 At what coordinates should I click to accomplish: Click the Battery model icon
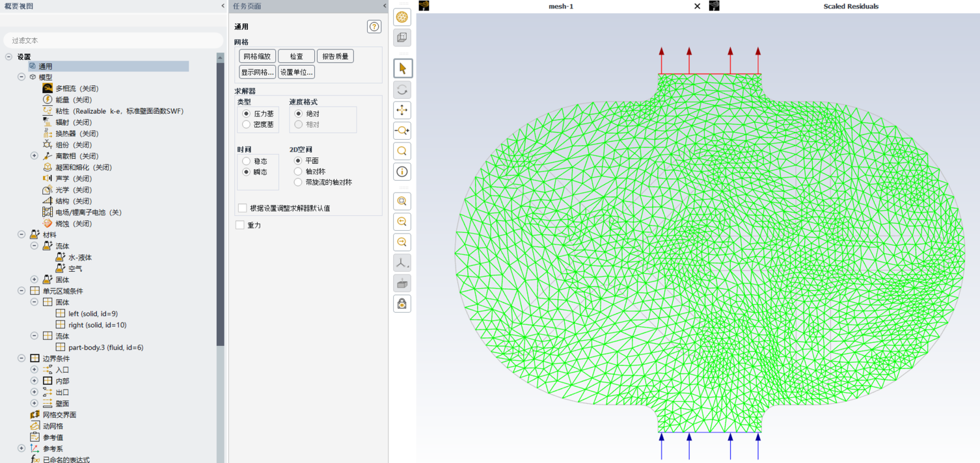(x=48, y=212)
